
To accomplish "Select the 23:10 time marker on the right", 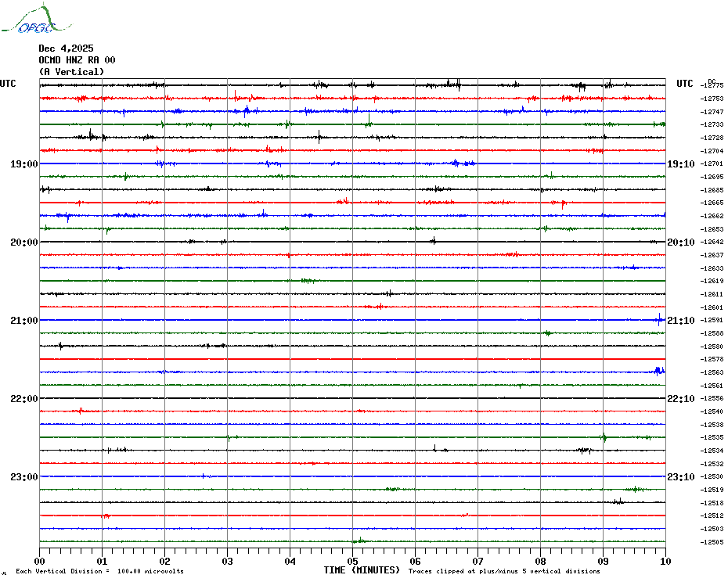I will [680, 477].
